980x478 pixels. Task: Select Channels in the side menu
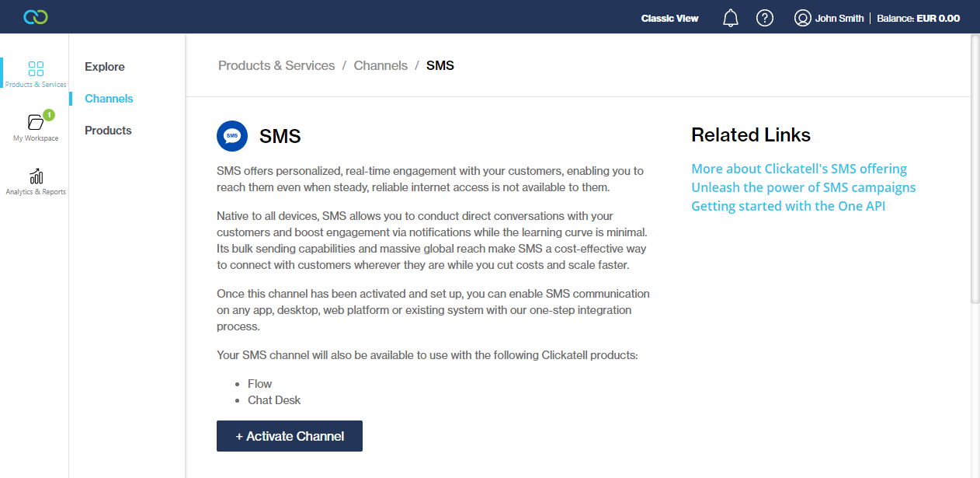[x=109, y=99]
